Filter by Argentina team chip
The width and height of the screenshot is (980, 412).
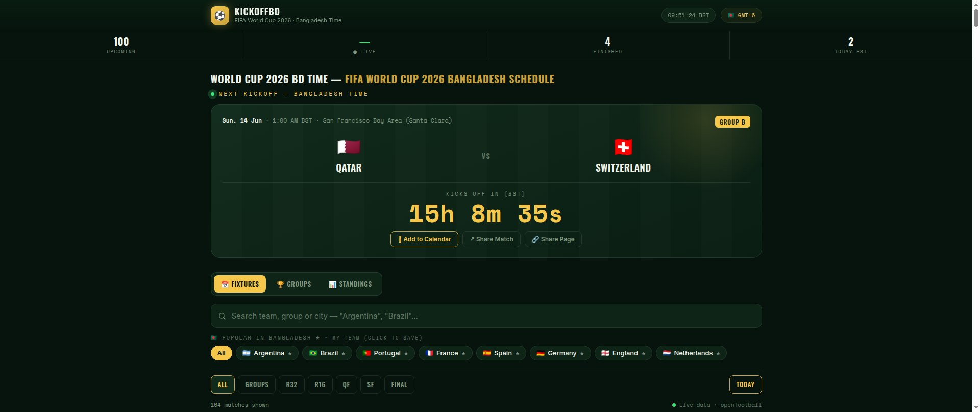267,353
